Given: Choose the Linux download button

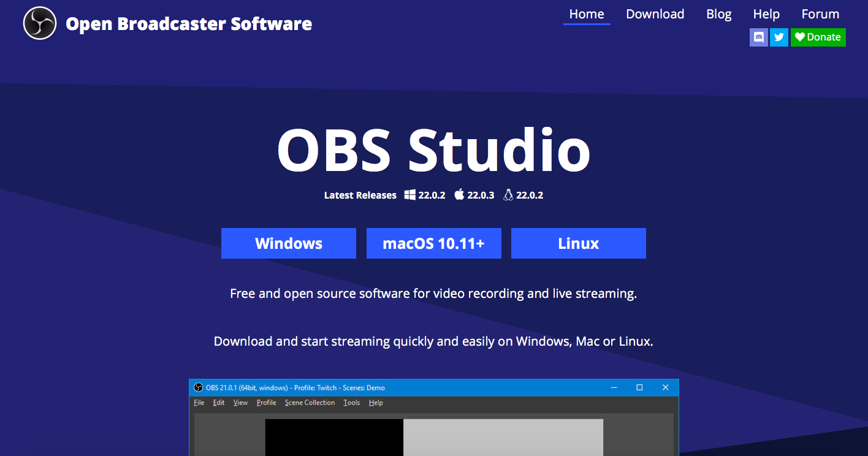Looking at the screenshot, I should coord(578,243).
